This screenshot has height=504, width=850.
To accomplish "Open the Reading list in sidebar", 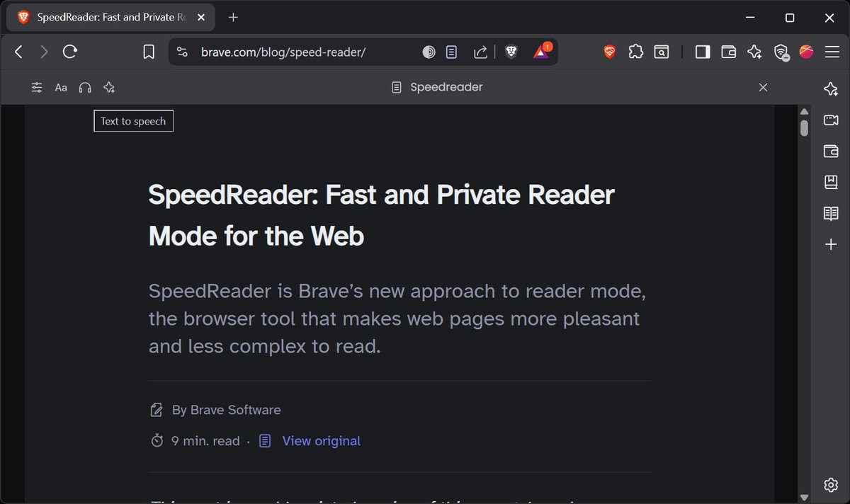I will 831,214.
